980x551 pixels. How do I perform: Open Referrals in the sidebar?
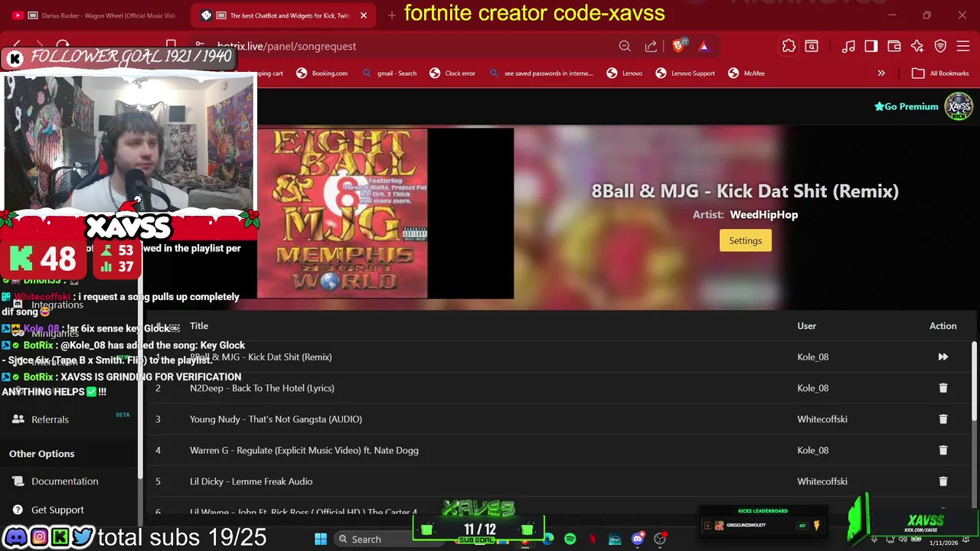click(x=50, y=419)
